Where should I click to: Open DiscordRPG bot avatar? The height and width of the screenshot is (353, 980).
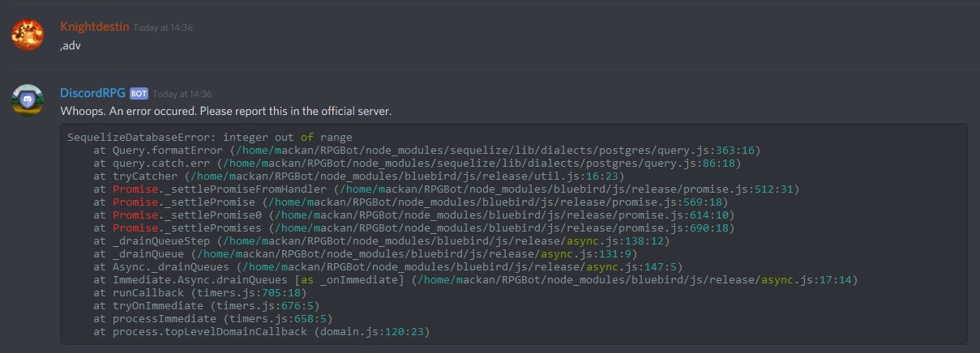[27, 100]
